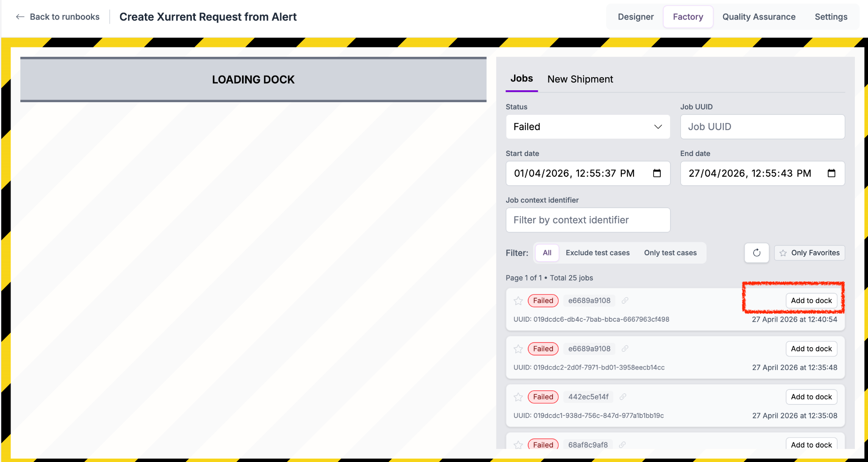
Task: Favorite the job with UUID ending 3958eecb14cc
Action: (518, 349)
